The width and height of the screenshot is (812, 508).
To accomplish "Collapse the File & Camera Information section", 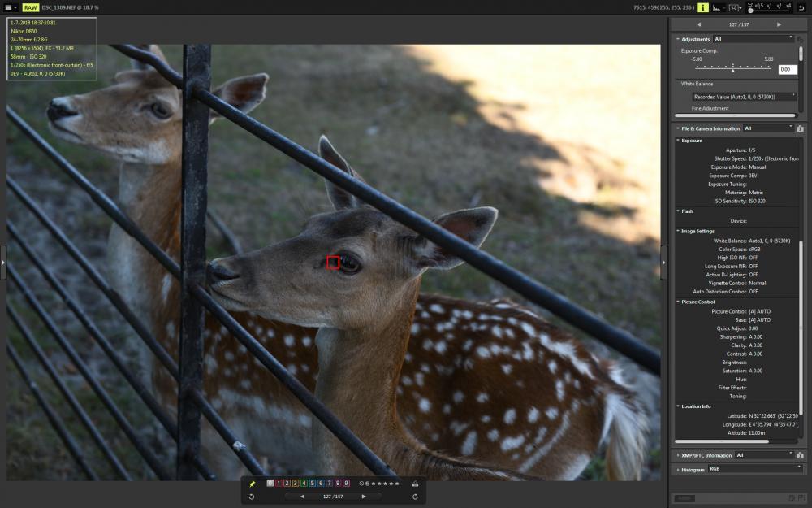I will tap(678, 128).
